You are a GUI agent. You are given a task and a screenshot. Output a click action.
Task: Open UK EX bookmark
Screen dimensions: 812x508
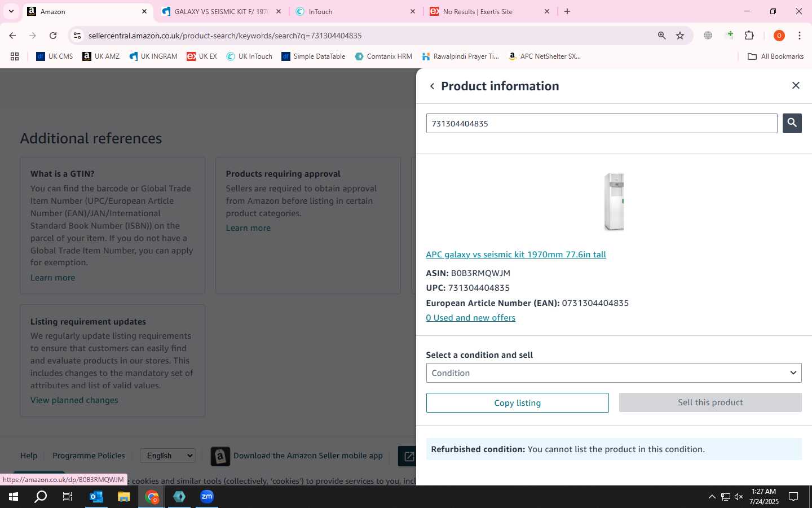pos(202,56)
